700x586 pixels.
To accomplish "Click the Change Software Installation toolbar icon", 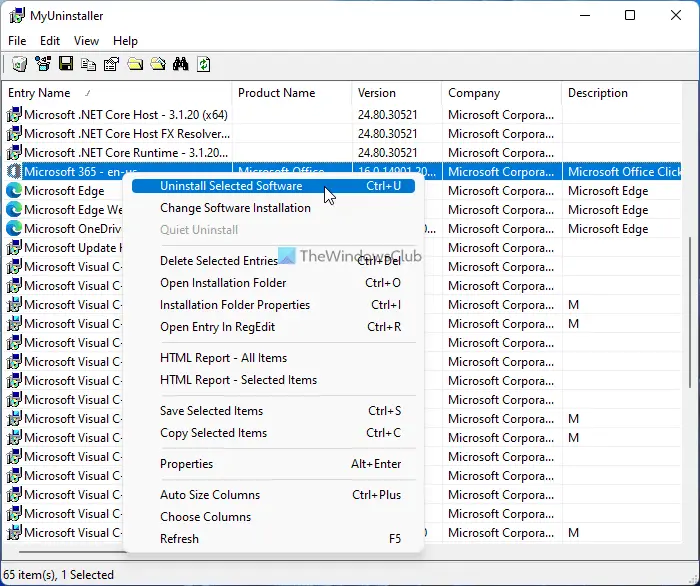I will pos(43,64).
